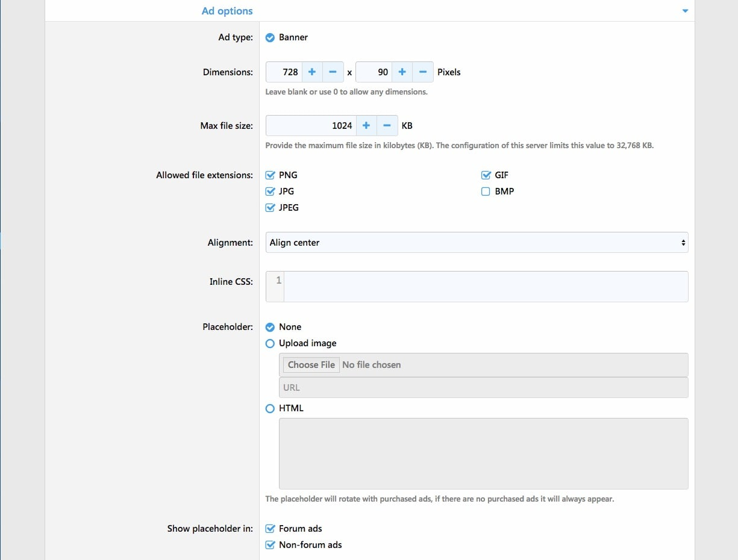Open the Alignment dropdown
738x560 pixels.
tap(476, 243)
